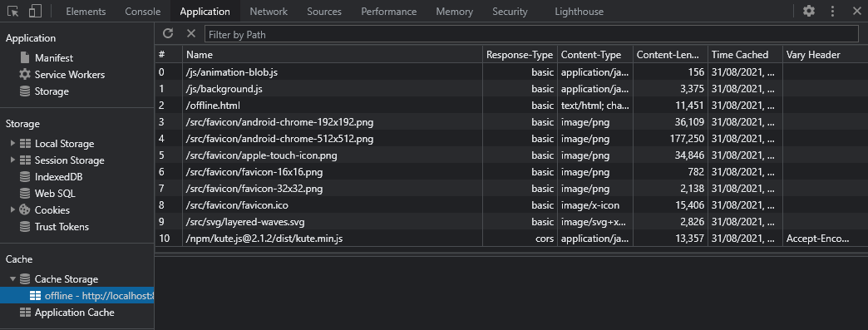Expand the Cookies tree node

12,210
